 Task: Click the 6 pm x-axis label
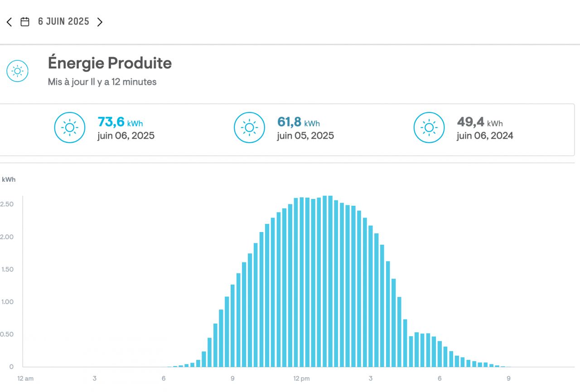(440, 378)
